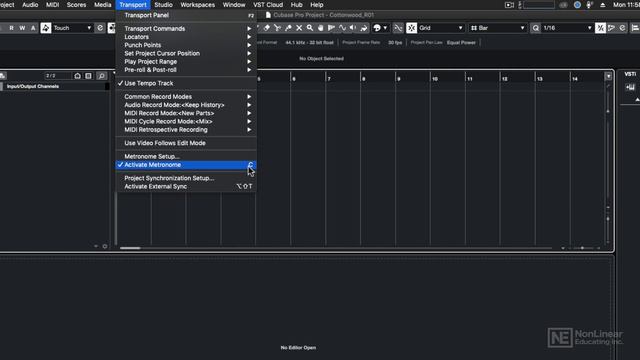
Task: Toggle Use Video Follows Edit Mode
Action: pos(186,143)
